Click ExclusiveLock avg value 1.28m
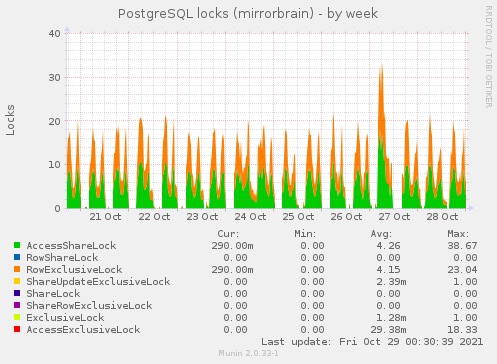The width and height of the screenshot is (497, 364). (391, 318)
